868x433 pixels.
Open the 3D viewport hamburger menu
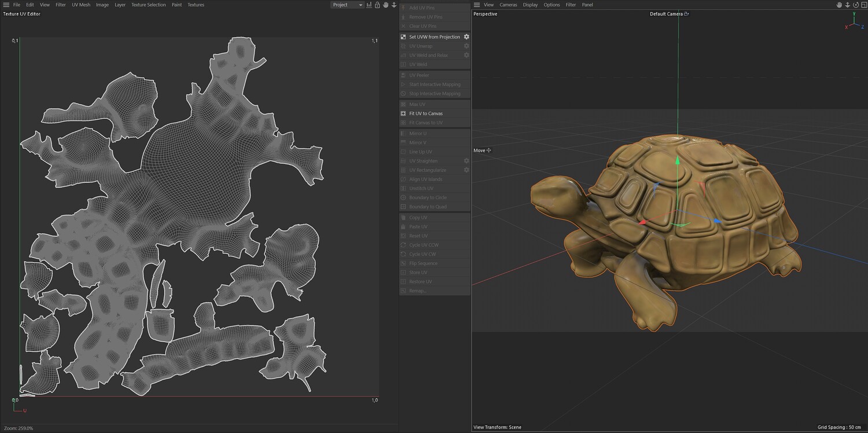pos(477,5)
